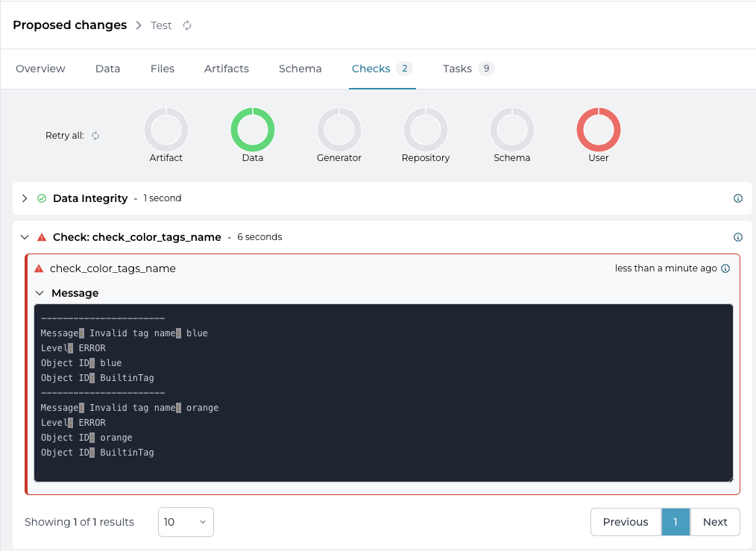
Task: Open info icon on Data Integrity row
Action: 738,198
